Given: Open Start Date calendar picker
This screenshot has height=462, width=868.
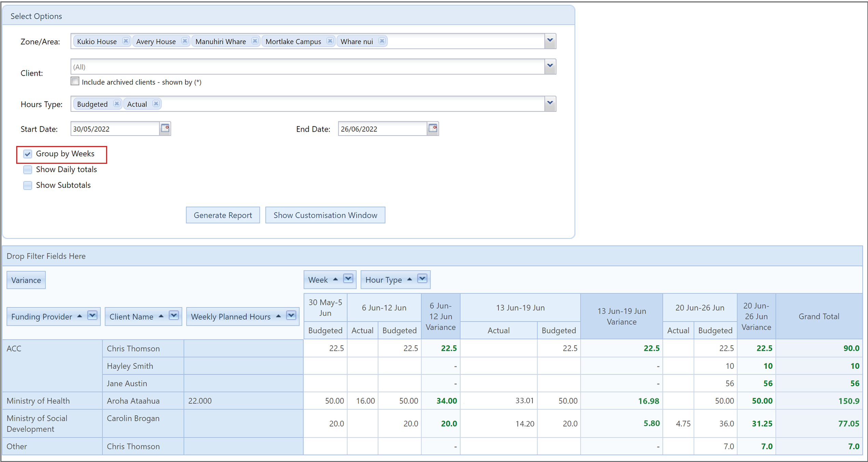Looking at the screenshot, I should click(x=165, y=128).
